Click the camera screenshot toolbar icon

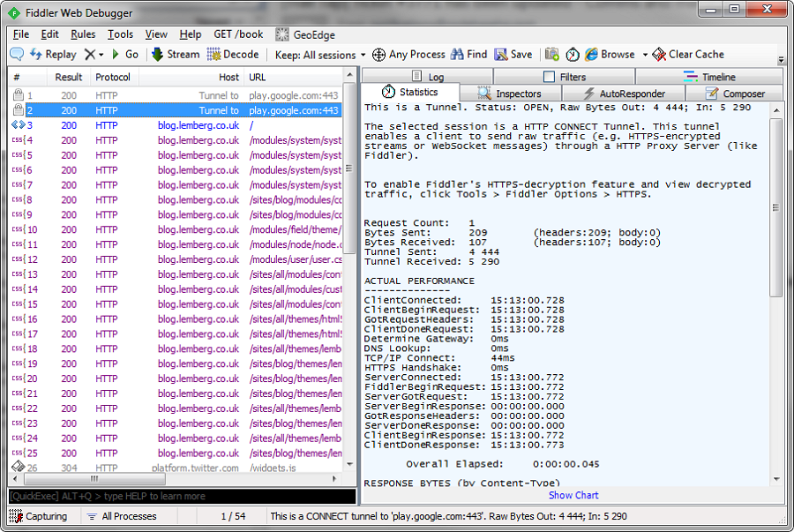click(x=552, y=54)
